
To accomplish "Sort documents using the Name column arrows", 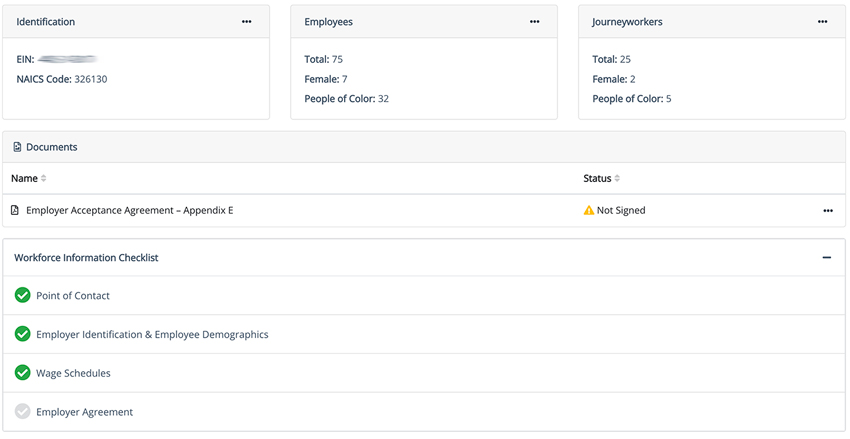I will 44,179.
